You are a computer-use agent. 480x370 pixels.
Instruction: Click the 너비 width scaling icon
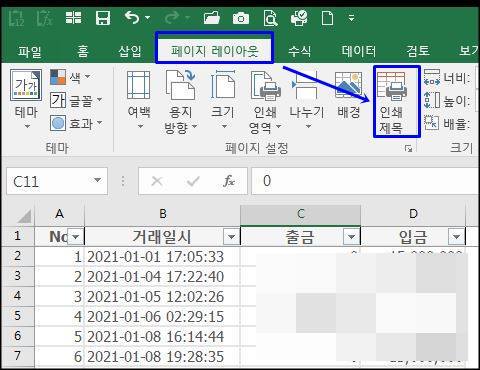pos(432,78)
